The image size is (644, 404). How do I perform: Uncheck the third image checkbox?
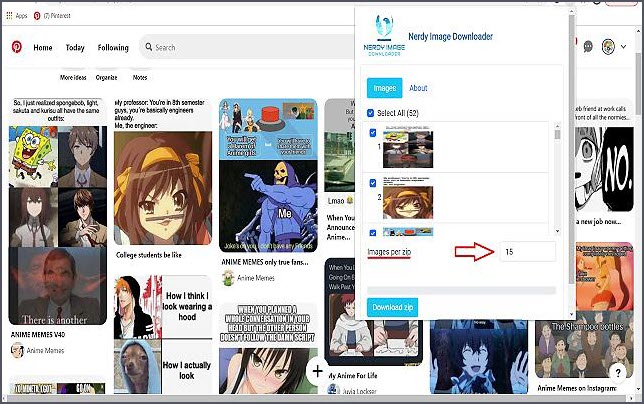(373, 233)
